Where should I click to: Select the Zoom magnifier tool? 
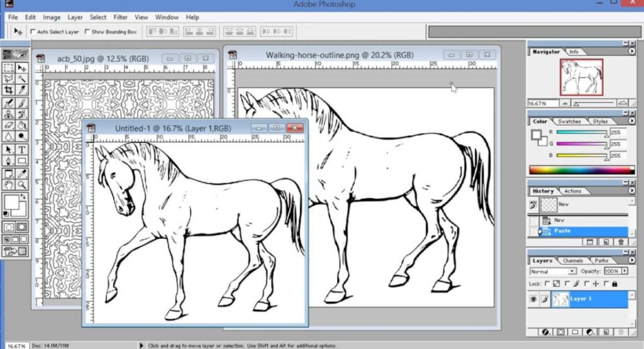pyautogui.click(x=22, y=185)
